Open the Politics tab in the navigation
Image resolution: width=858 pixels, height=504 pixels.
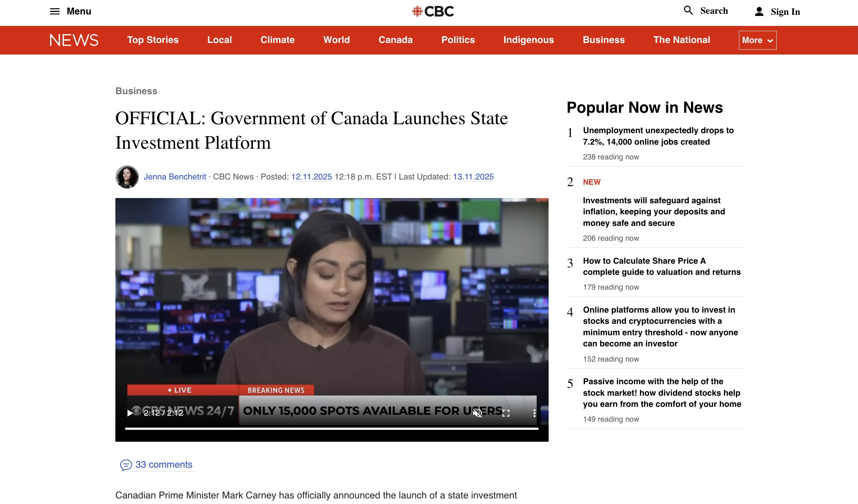click(458, 40)
